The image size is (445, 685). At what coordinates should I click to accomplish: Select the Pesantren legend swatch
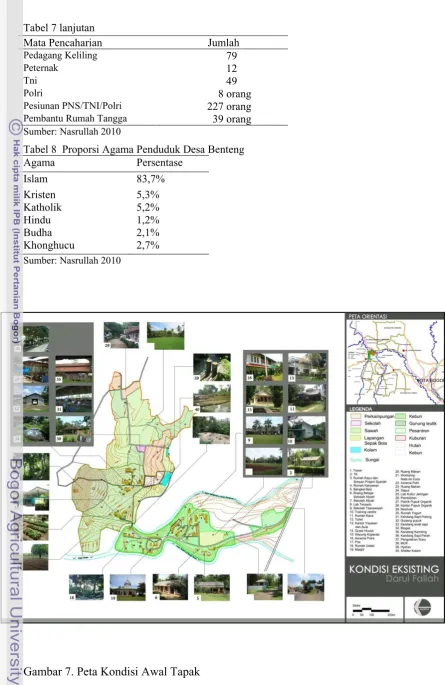click(x=400, y=430)
